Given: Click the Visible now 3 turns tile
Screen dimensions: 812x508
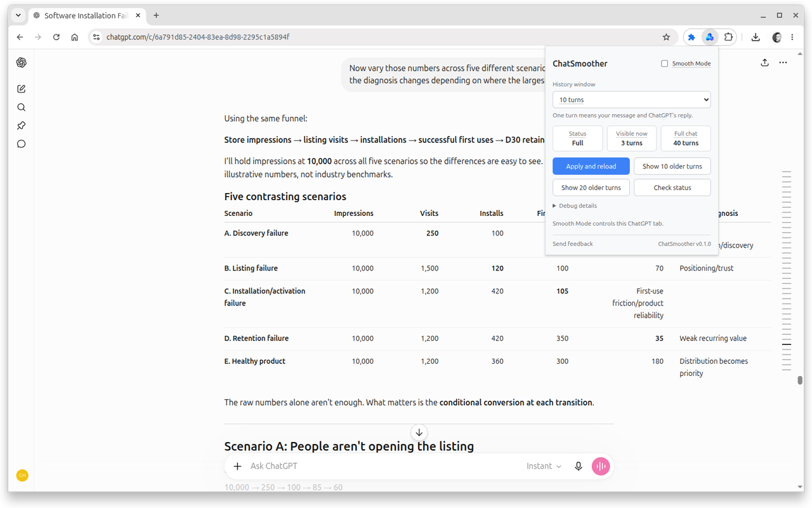Looking at the screenshot, I should pos(632,138).
